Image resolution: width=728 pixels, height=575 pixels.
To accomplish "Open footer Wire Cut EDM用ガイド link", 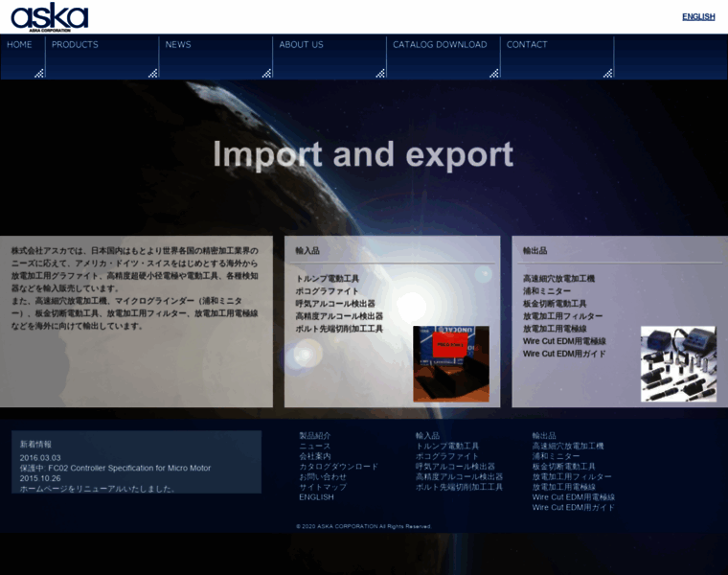I will tap(574, 507).
